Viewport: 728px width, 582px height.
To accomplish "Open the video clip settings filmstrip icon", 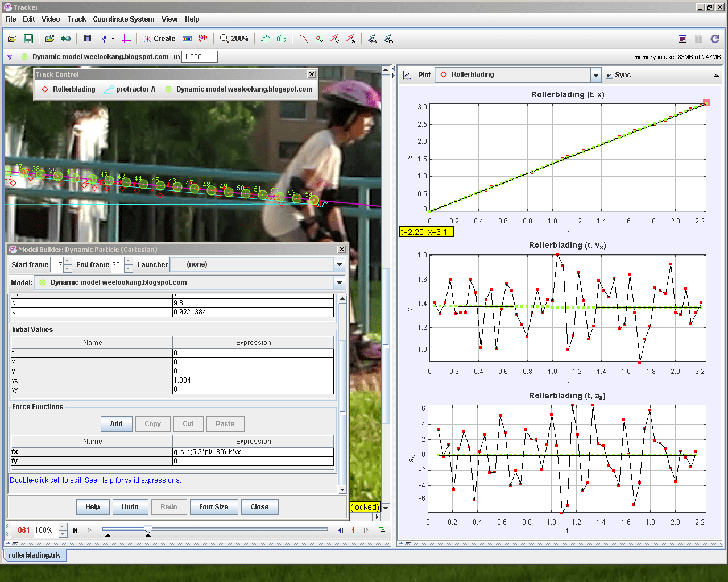I will point(87,39).
